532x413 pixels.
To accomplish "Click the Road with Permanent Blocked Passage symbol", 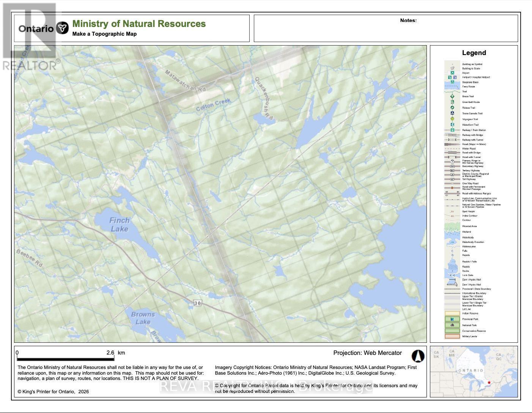I will (x=452, y=188).
